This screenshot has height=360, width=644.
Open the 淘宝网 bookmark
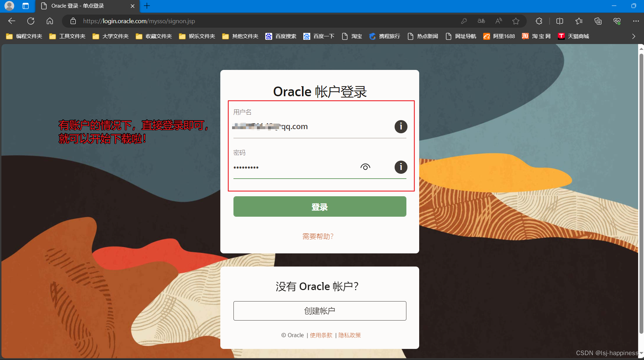tap(536, 36)
